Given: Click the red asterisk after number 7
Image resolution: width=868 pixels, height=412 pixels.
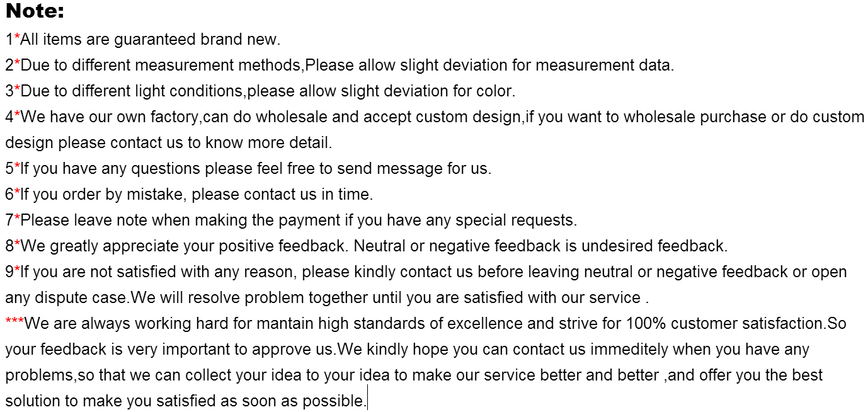Looking at the screenshot, I should (x=17, y=218).
